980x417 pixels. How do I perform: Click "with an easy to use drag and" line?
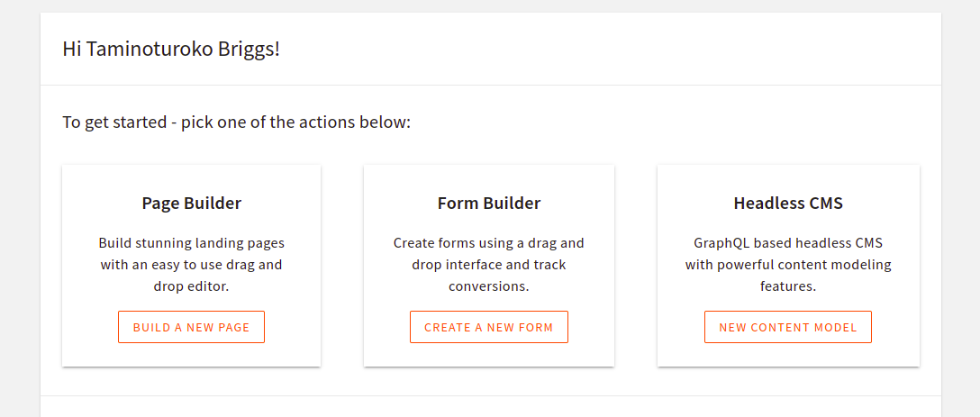pos(191,265)
